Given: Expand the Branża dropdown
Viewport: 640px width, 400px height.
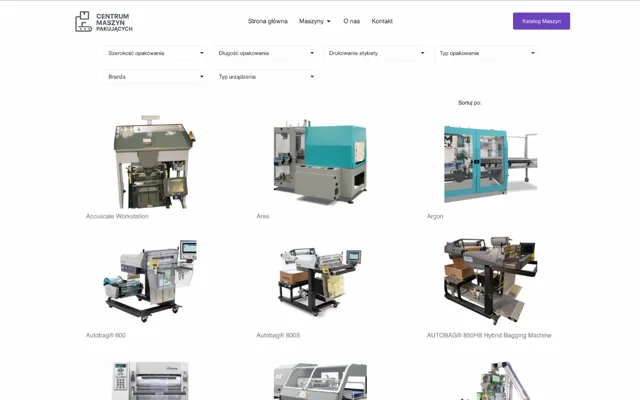Looking at the screenshot, I should tap(155, 77).
